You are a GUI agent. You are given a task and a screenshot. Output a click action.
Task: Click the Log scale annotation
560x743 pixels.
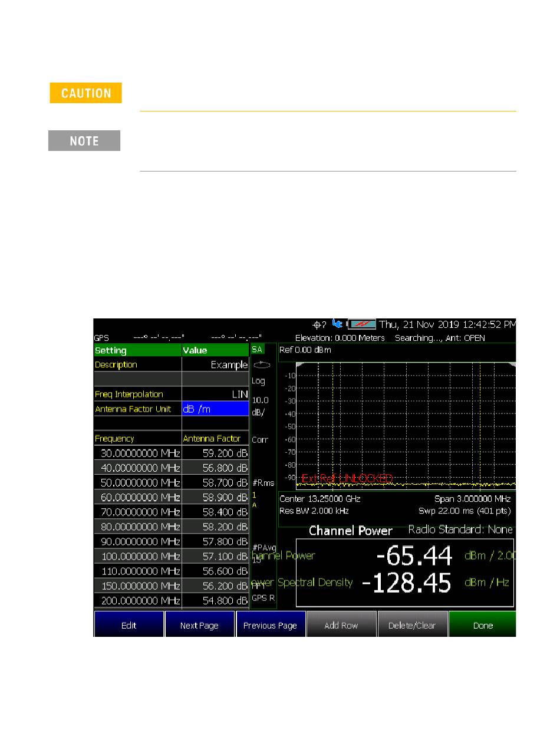258,381
